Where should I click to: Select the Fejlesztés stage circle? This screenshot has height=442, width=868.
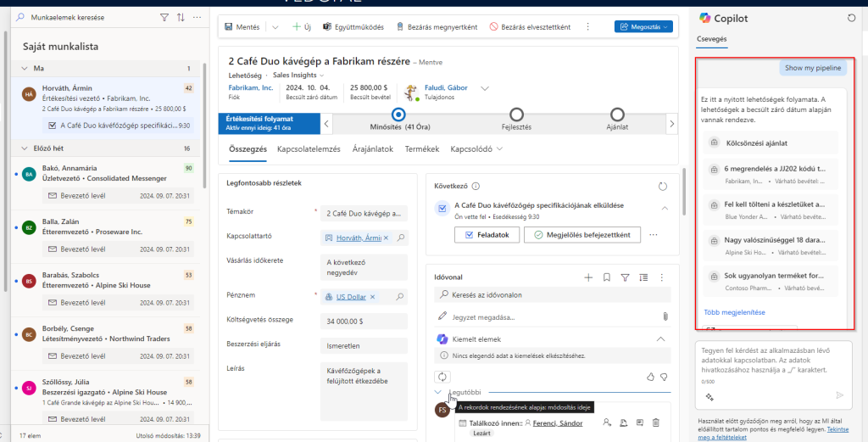[516, 115]
